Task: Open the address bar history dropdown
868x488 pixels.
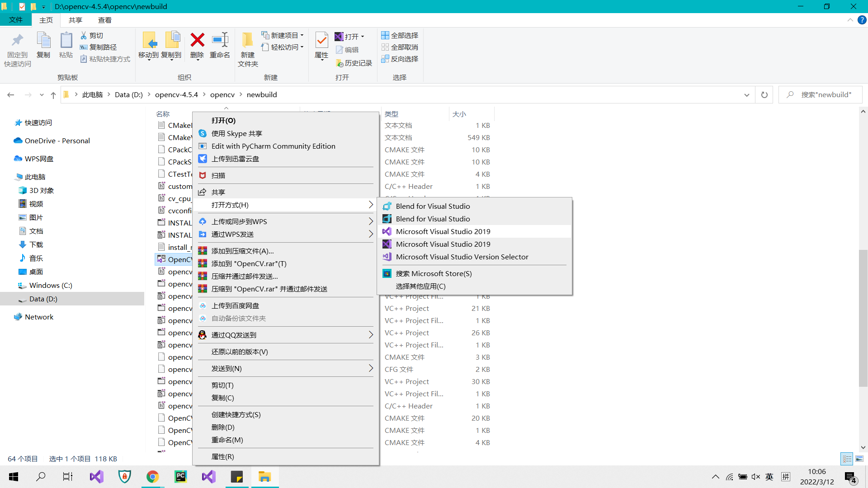Action: point(746,95)
